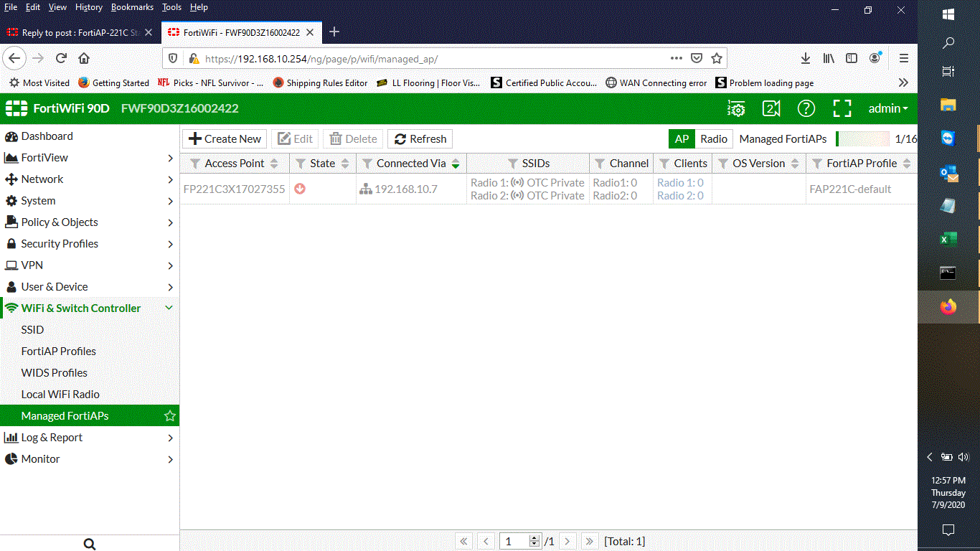The height and width of the screenshot is (551, 980).
Task: Bookmark page with the star icon in address bar
Action: tap(716, 58)
